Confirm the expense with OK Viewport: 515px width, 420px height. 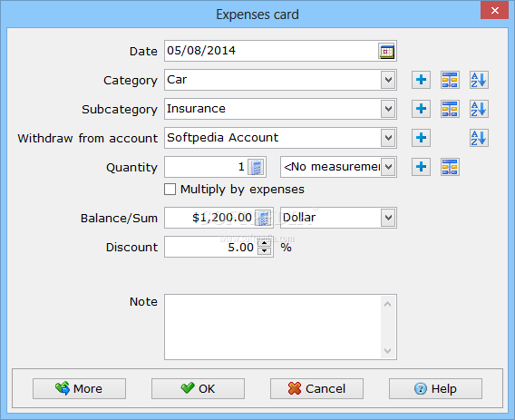click(198, 389)
